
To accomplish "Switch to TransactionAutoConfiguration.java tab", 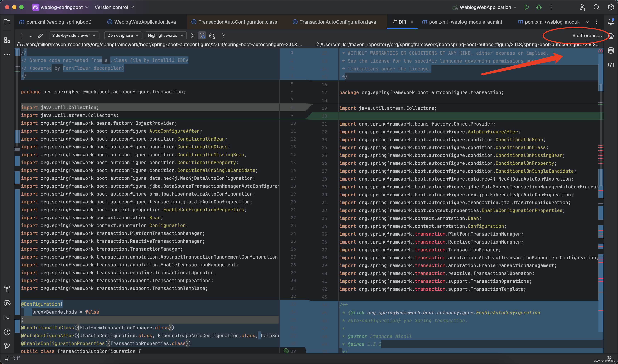I will click(334, 22).
